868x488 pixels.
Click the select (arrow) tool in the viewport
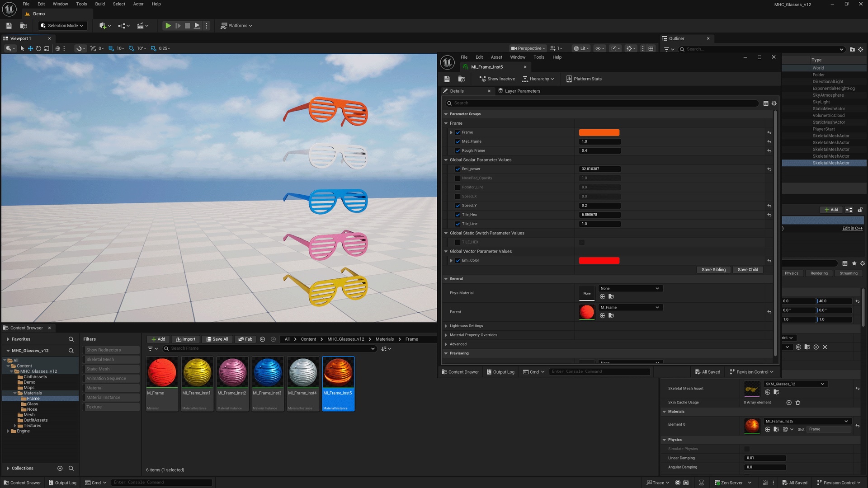[x=22, y=48]
